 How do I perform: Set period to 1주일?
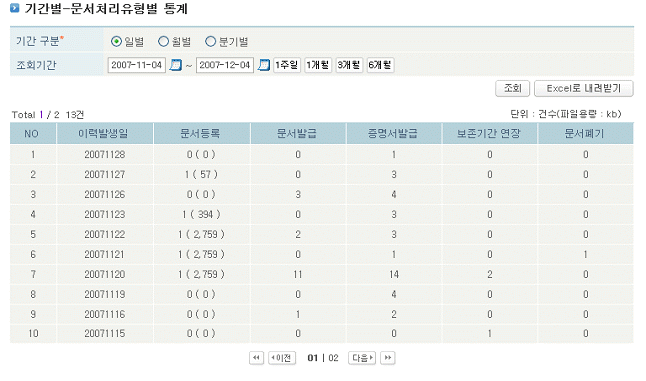tap(287, 65)
